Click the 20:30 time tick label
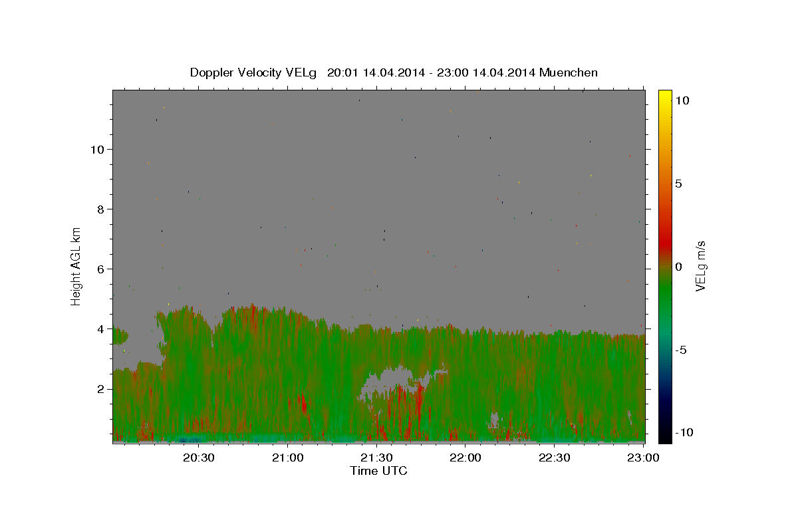 (x=199, y=458)
